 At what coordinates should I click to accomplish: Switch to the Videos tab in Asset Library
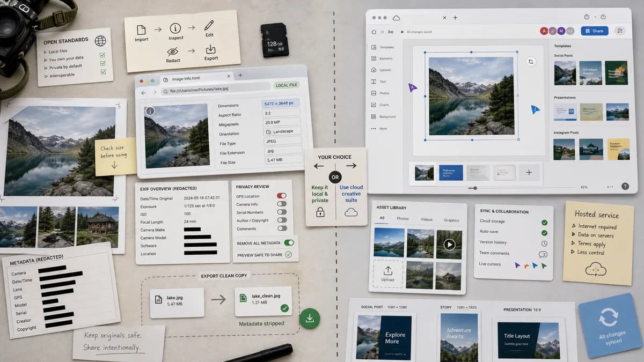point(427,219)
